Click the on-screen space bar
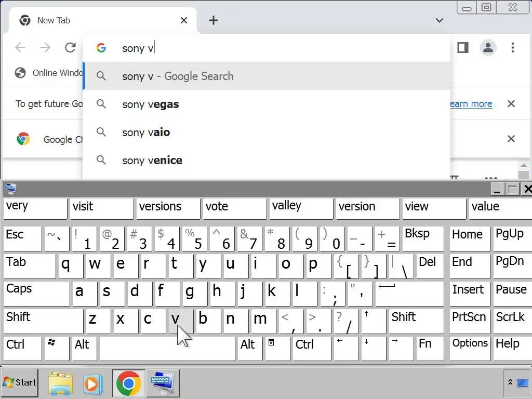 point(167,349)
